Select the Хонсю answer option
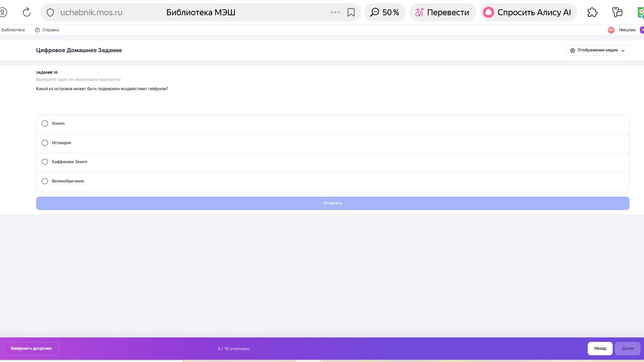Screen dimensions: 644x362 332,124
